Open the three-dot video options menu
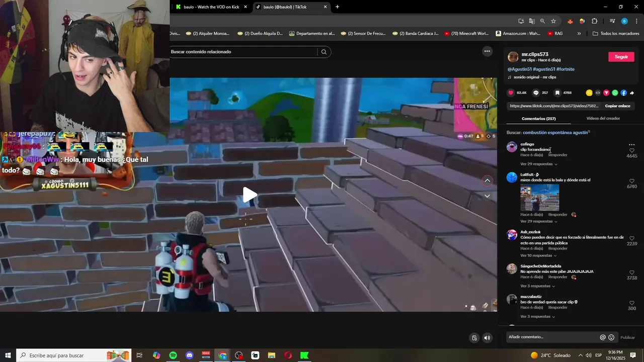 (487, 51)
